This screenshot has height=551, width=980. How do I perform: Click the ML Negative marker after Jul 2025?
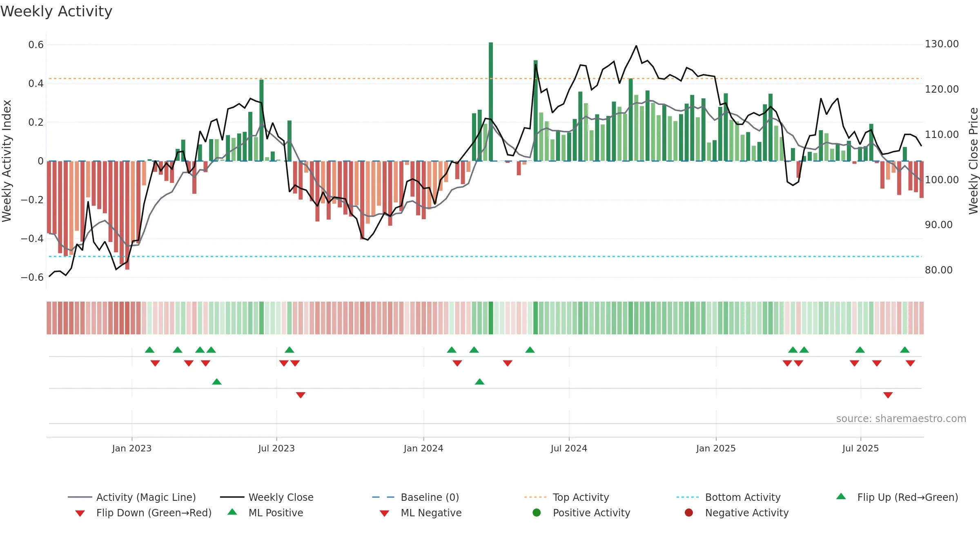[888, 395]
